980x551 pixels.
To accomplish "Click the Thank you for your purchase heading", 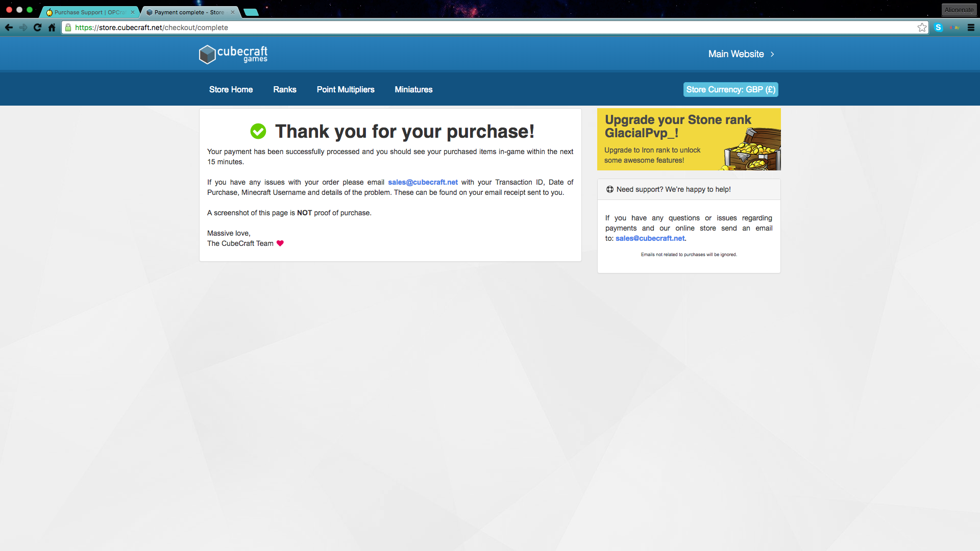I will [405, 131].
